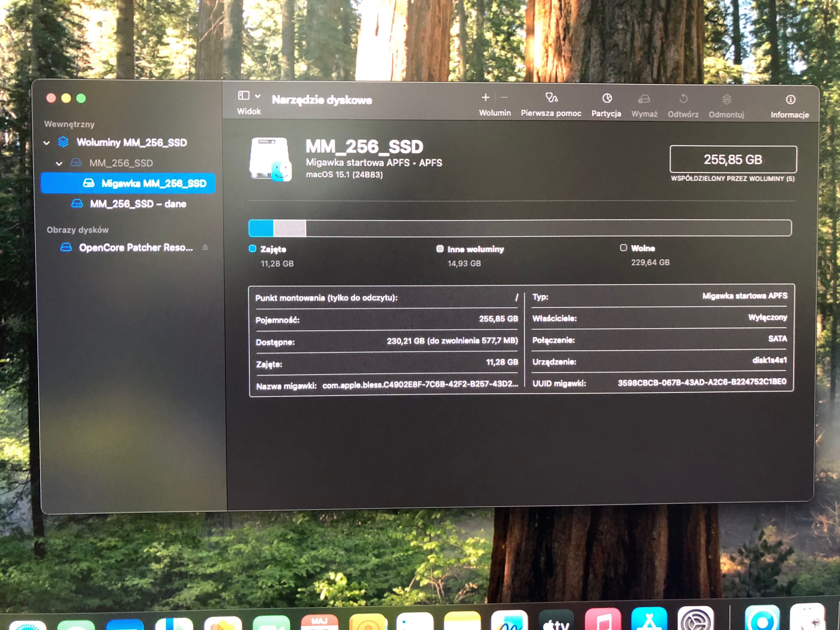Image resolution: width=840 pixels, height=630 pixels.
Task: Eject the OpenCore Patcher disk image
Action: click(205, 247)
